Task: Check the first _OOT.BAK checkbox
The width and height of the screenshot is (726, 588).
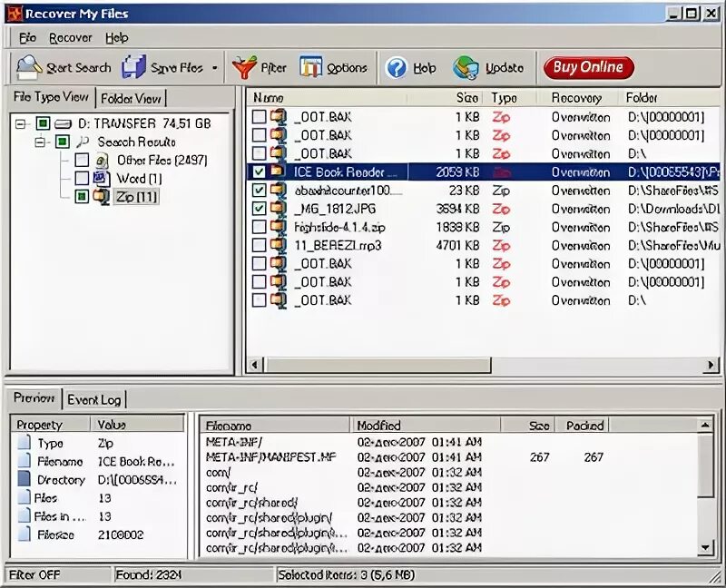Action: (x=258, y=116)
